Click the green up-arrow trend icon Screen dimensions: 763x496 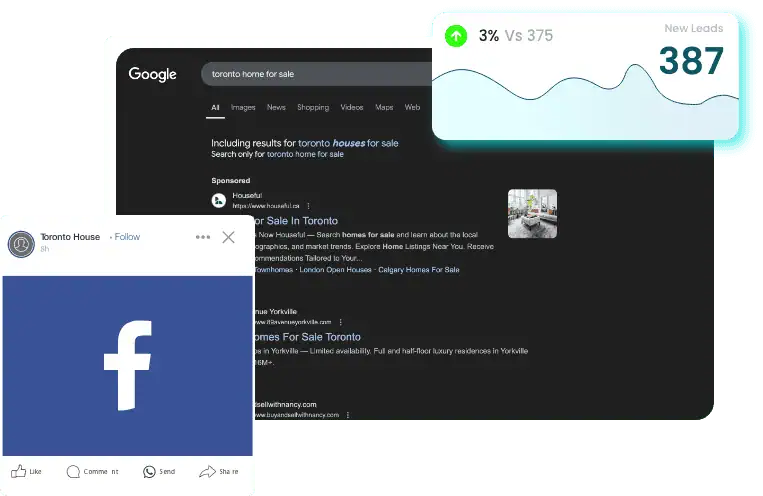[456, 36]
